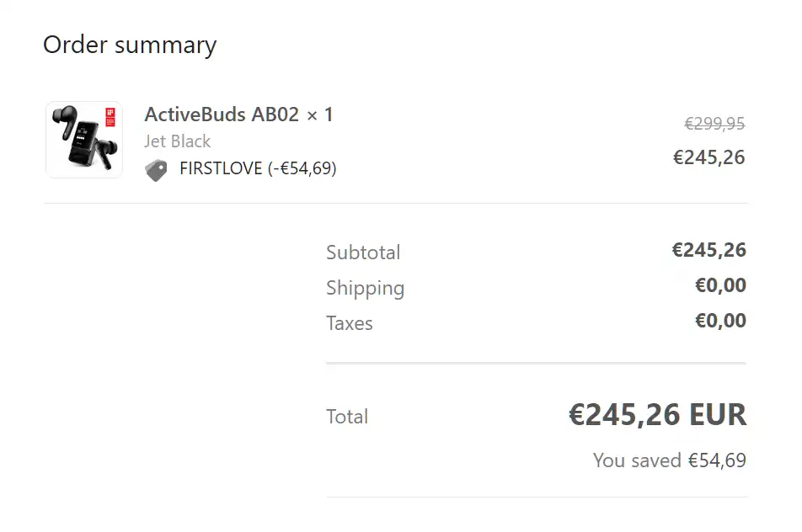
Task: Click the shipping cost €0,00
Action: (720, 285)
